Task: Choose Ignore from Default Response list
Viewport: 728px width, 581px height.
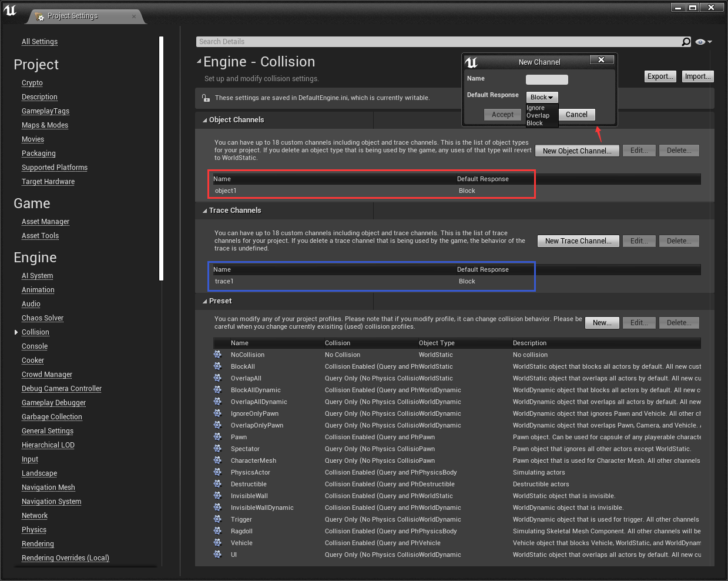Action: coord(535,108)
